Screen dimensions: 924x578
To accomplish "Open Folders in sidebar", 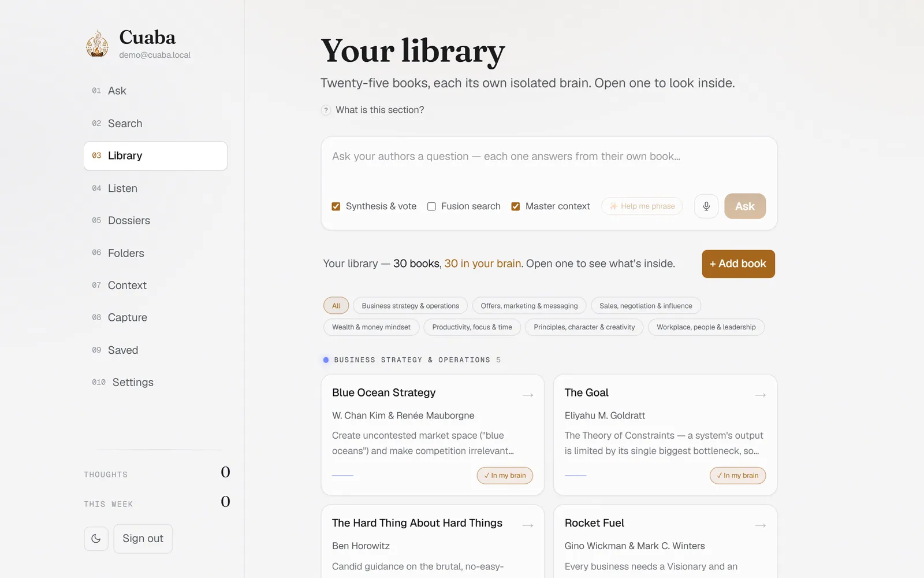I will 155,253.
